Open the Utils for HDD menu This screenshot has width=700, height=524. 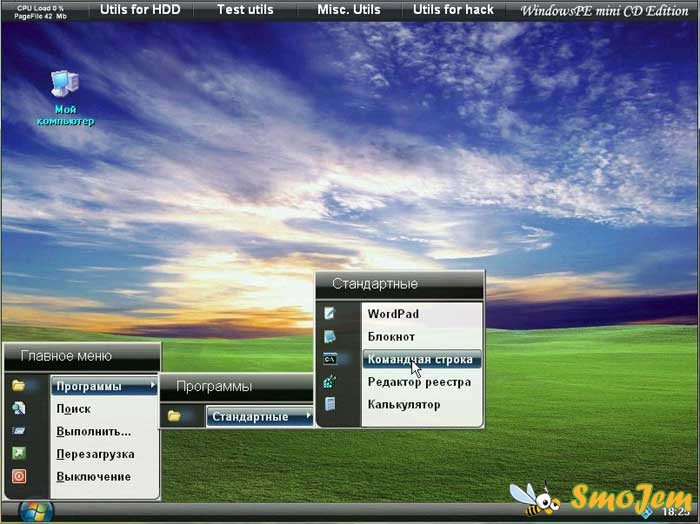(140, 10)
